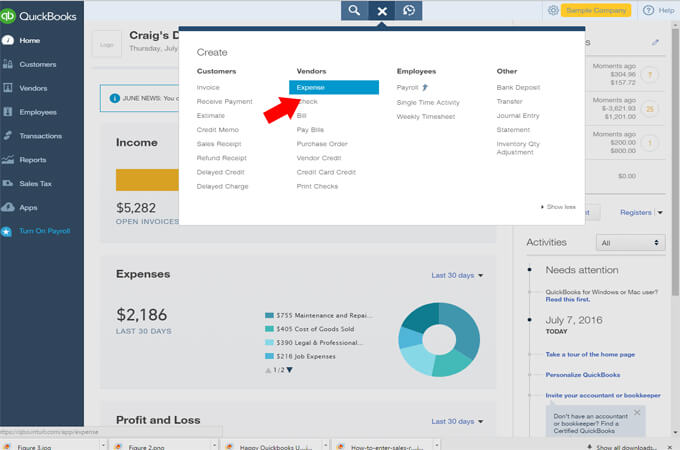Choose Weekly Timesheet under Employees

pos(426,117)
